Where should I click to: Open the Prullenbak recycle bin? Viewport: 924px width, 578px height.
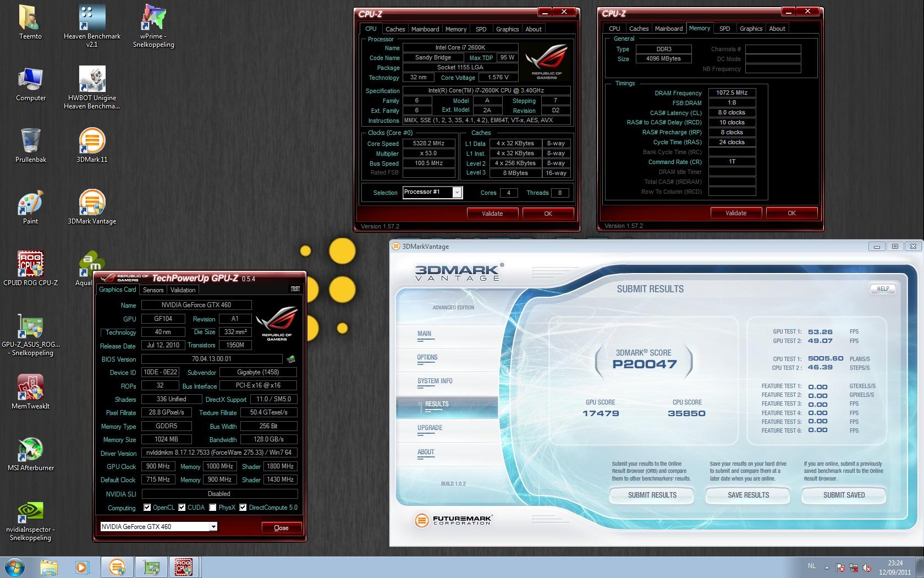(x=30, y=146)
